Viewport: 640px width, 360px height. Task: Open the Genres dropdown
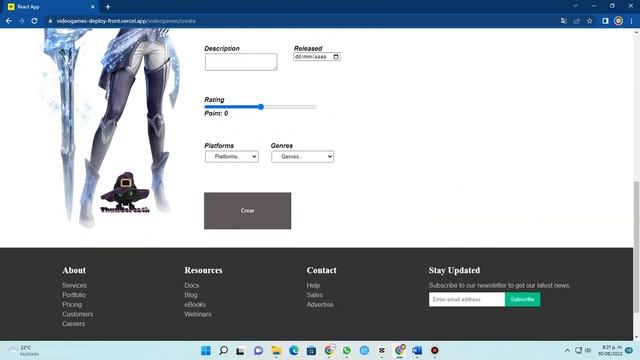302,157
